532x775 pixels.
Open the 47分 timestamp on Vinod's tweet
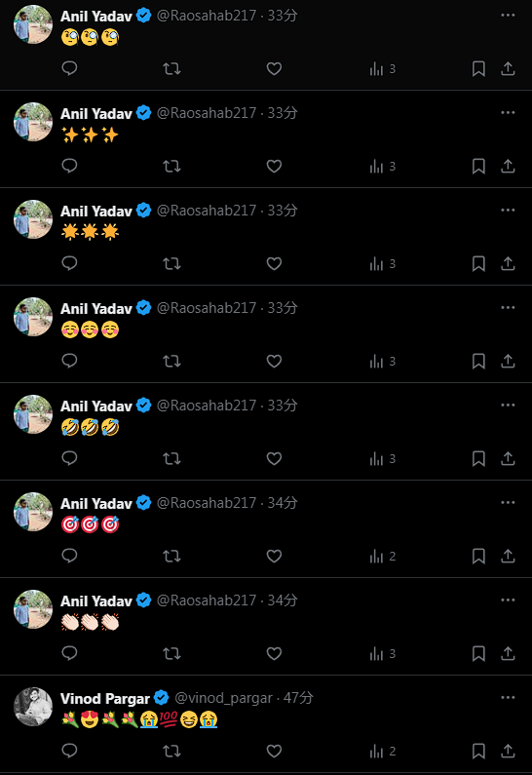(x=298, y=698)
